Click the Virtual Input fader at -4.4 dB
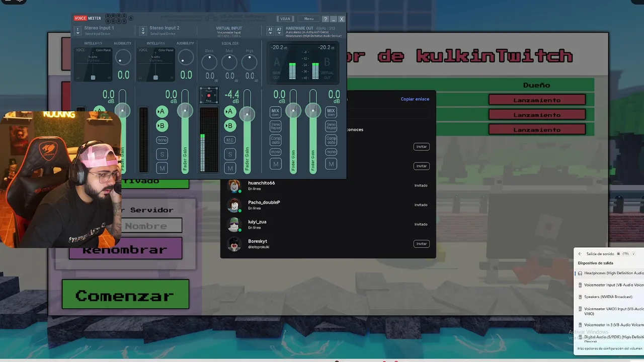 click(x=247, y=114)
